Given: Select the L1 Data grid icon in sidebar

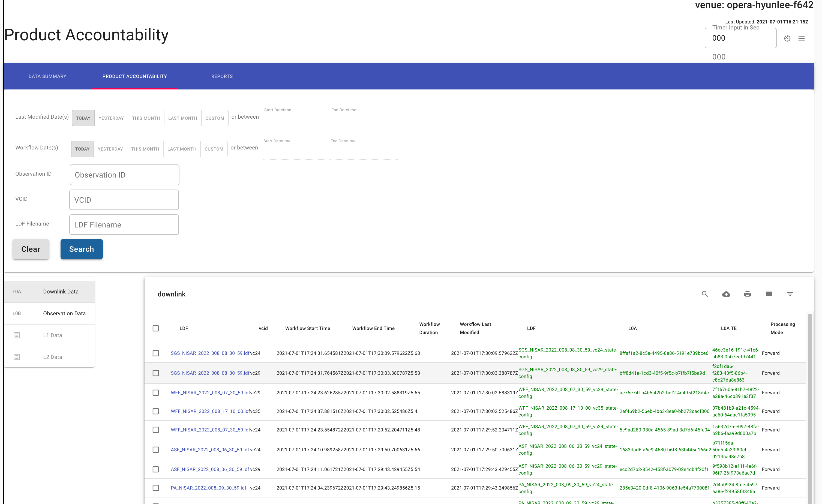Looking at the screenshot, I should click(17, 335).
